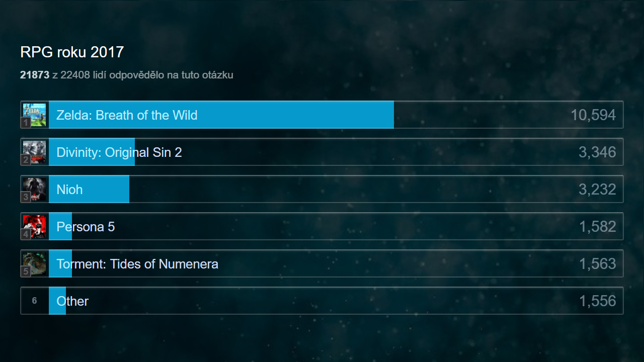Click the 1,556 vote count

597,301
